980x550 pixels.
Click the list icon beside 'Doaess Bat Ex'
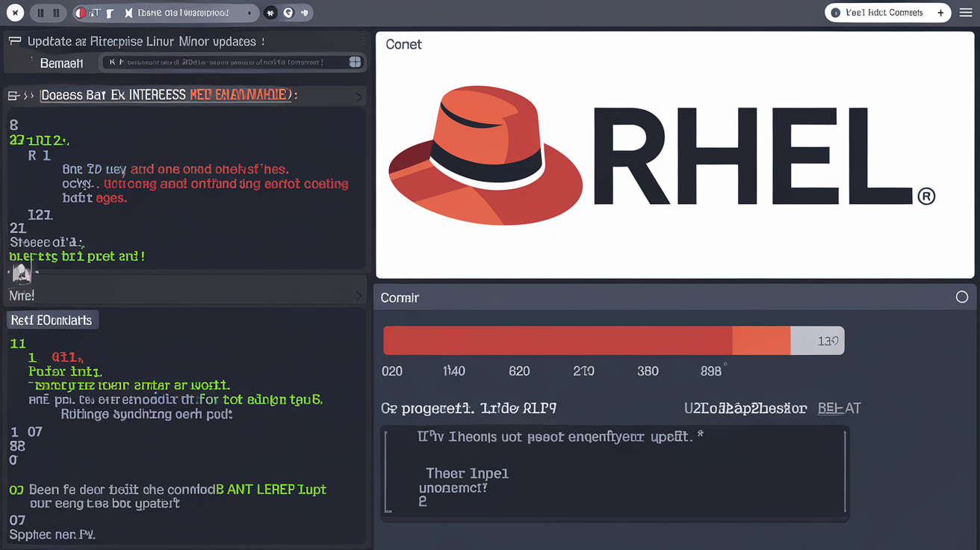point(13,96)
